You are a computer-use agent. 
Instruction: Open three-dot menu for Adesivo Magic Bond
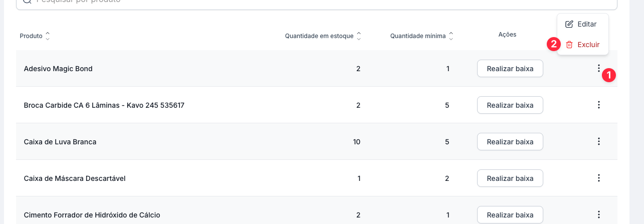(x=598, y=68)
